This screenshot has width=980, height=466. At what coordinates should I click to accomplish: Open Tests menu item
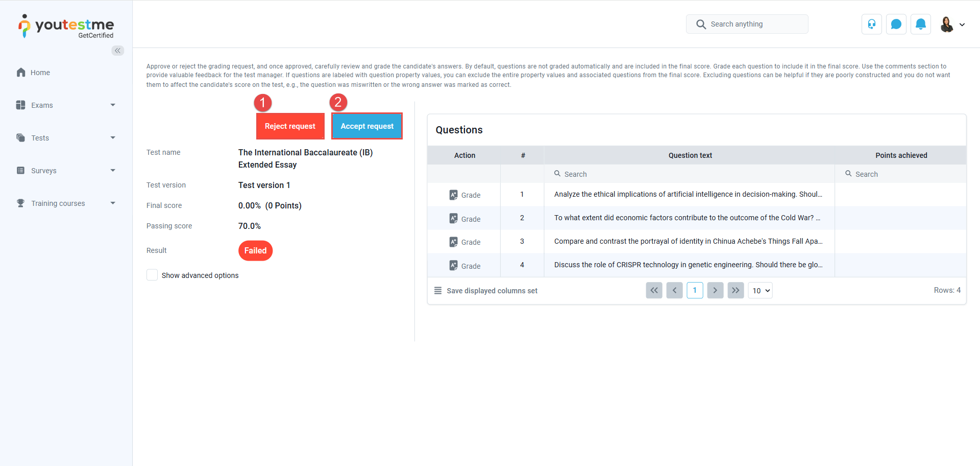point(40,138)
